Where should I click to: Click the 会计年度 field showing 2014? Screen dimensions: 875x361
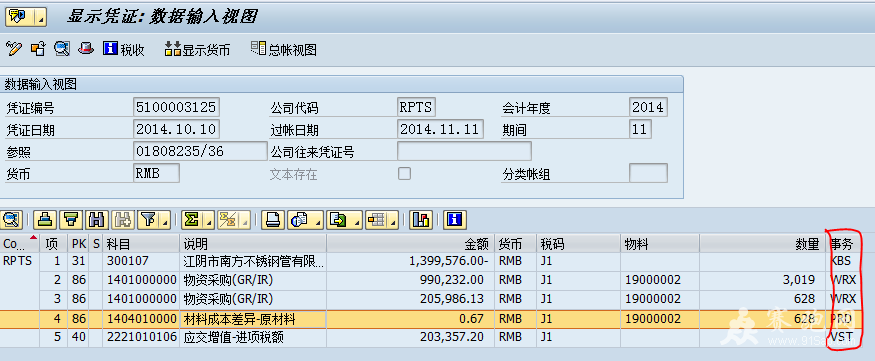point(648,107)
